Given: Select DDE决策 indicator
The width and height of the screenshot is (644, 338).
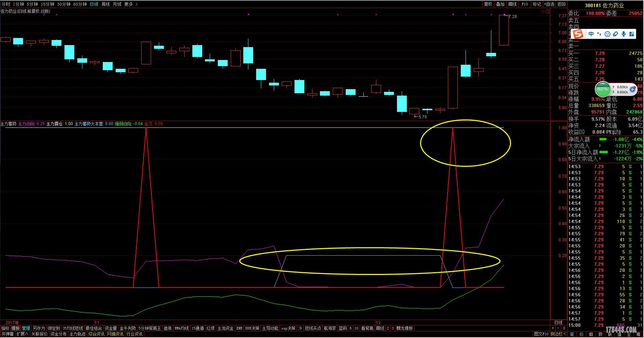Looking at the screenshot, I should tap(252, 328).
